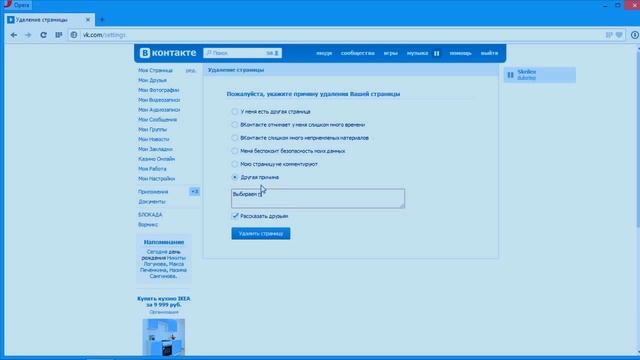Click the browser forward arrow
The width and height of the screenshot is (640, 360).
click(x=28, y=35)
